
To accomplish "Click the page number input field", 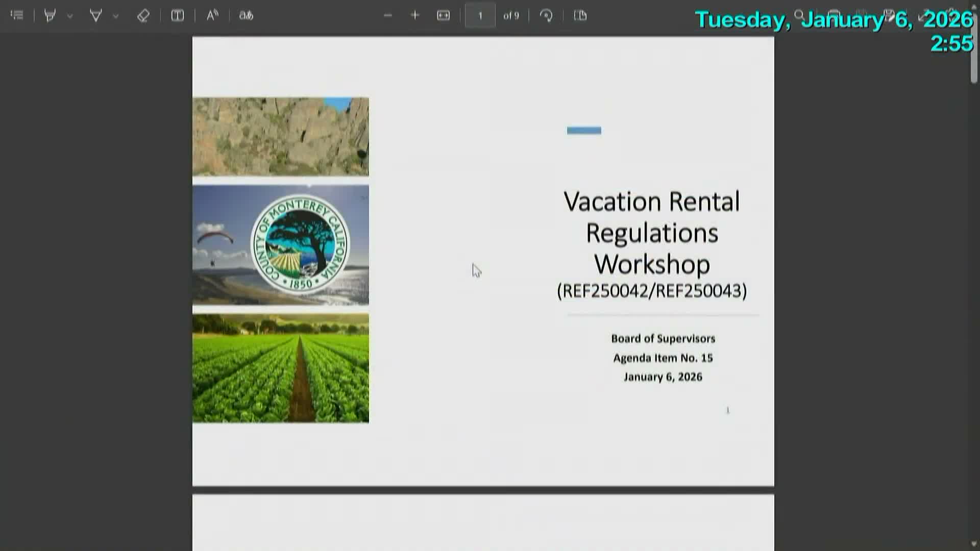I will [x=480, y=15].
